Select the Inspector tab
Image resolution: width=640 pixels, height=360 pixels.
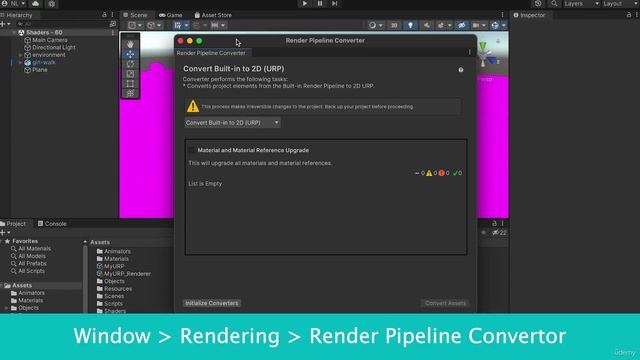point(529,15)
